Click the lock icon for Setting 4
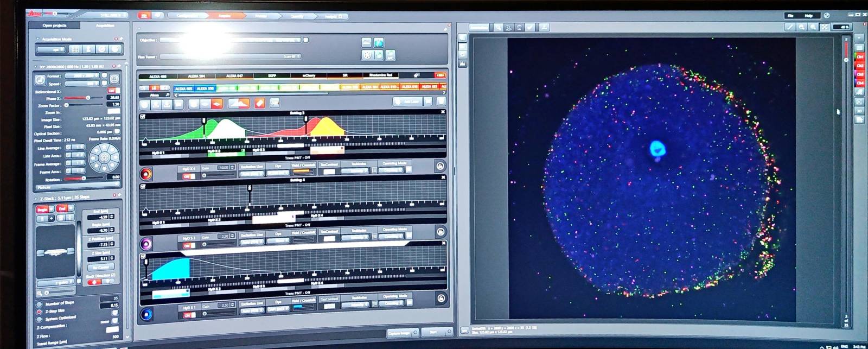The image size is (868, 349). click(441, 232)
